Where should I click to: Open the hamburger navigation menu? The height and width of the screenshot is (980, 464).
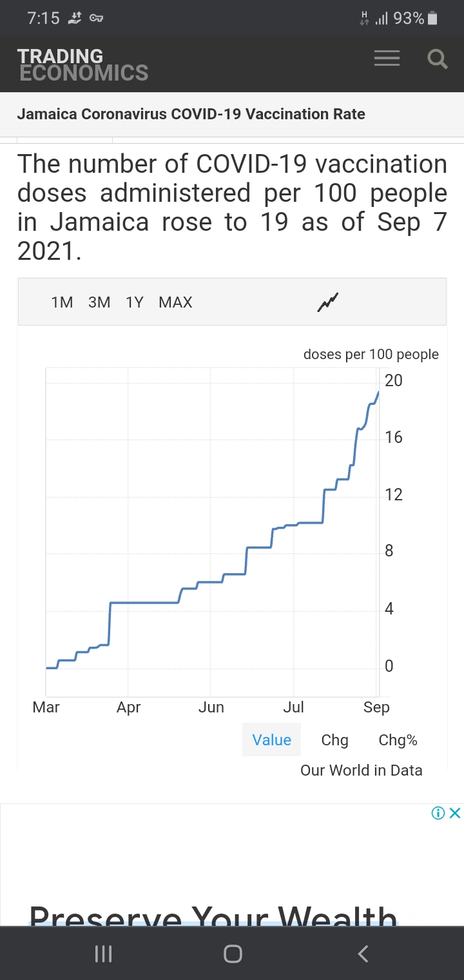click(x=387, y=59)
